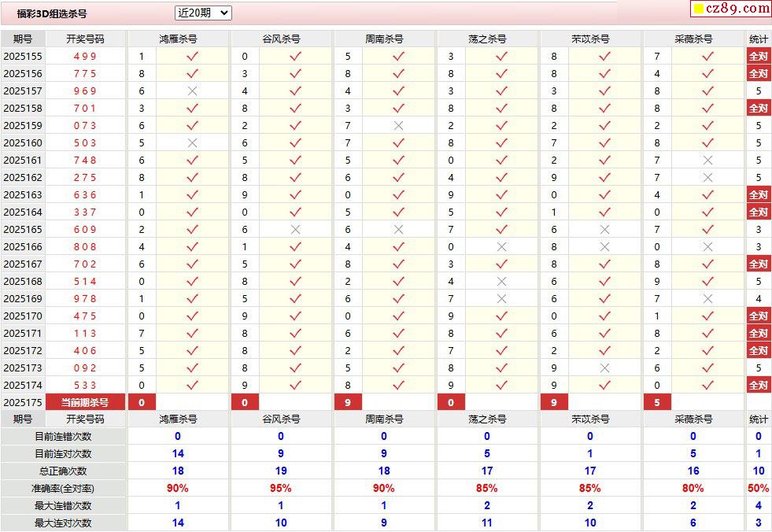Click the top 开奖号码 column header
772x532 pixels.
click(85, 39)
